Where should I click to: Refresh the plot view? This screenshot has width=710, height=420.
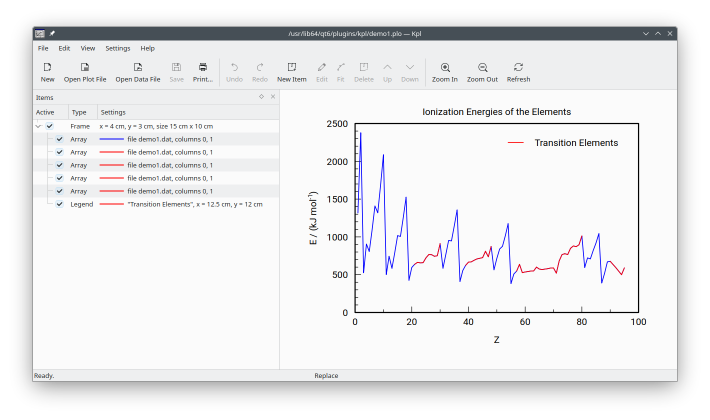click(518, 67)
